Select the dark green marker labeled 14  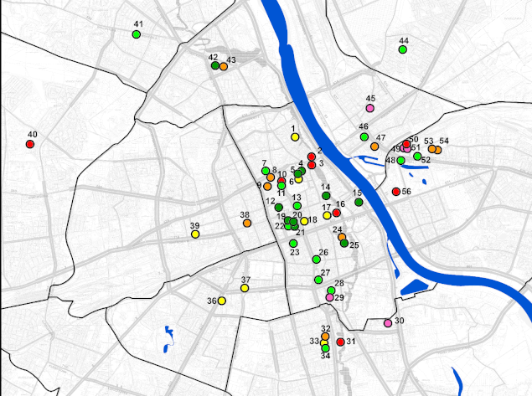[x=326, y=196]
